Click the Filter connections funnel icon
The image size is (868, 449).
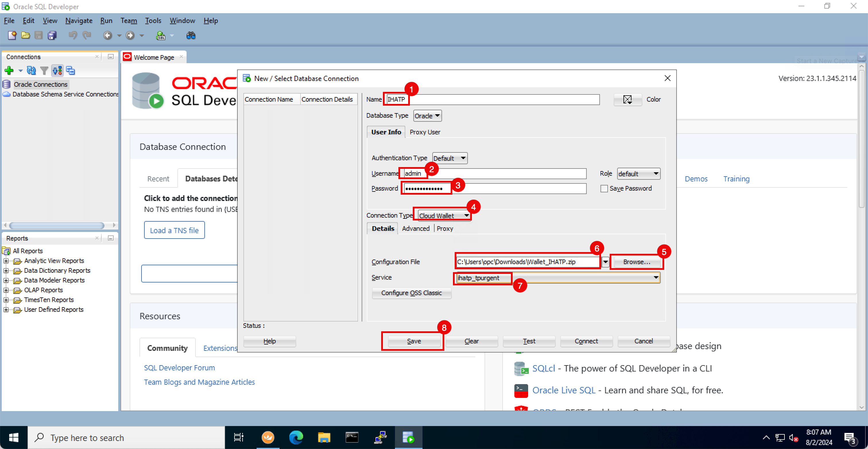[x=44, y=70]
